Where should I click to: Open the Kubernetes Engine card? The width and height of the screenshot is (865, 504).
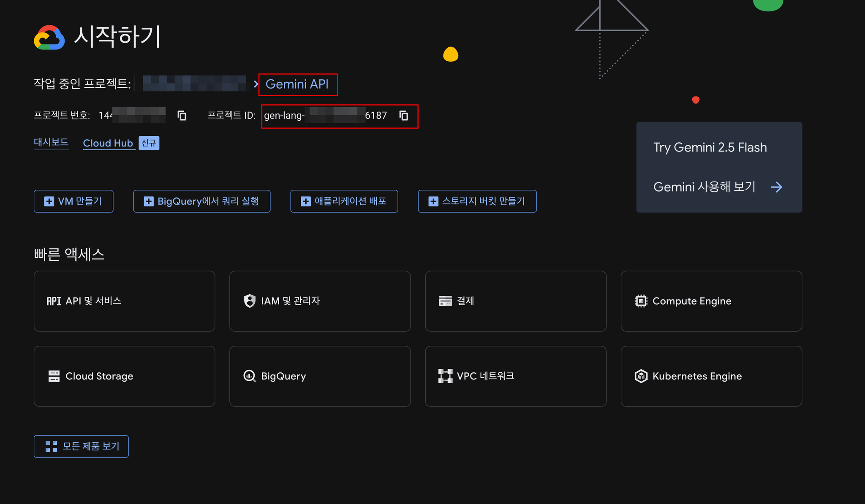[711, 376]
